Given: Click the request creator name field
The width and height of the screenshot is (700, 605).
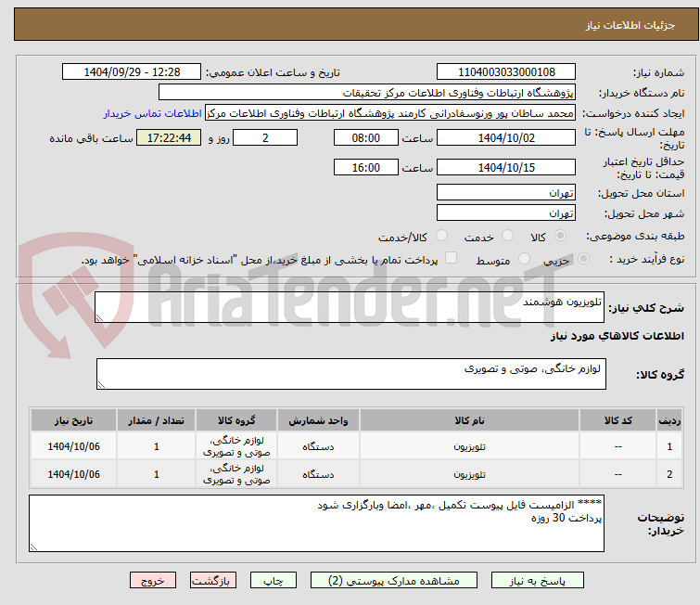Looking at the screenshot, I should click(390, 113).
